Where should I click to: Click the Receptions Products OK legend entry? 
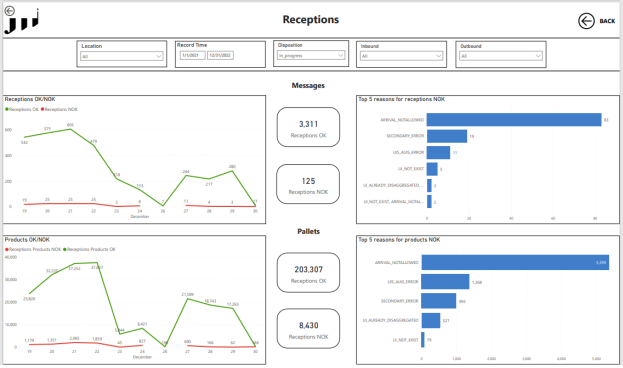(89, 250)
